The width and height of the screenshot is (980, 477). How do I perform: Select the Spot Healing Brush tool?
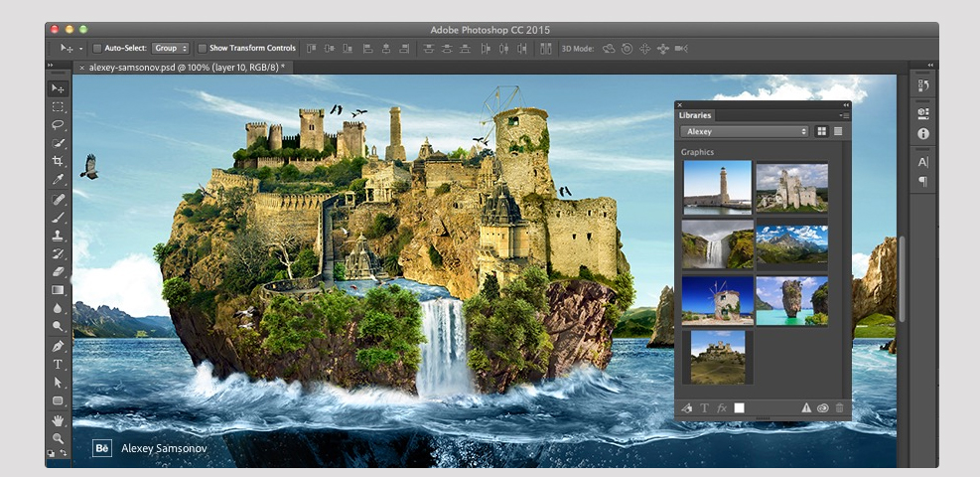(59, 200)
